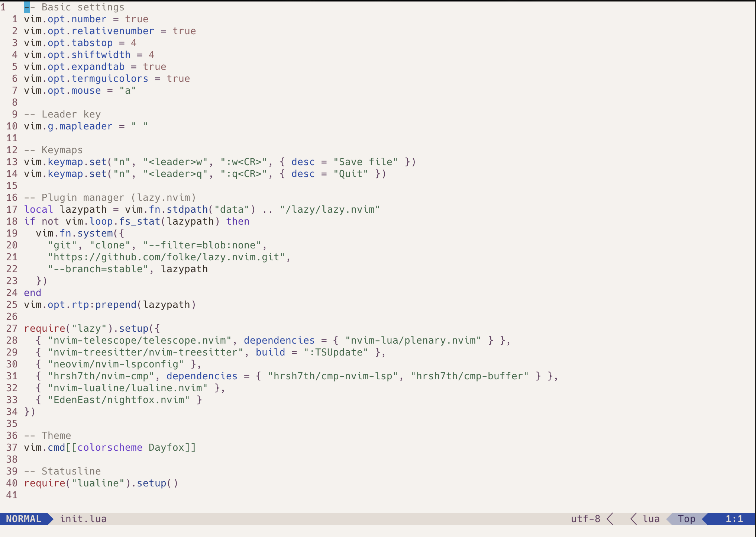The height and width of the screenshot is (537, 756).
Task: Click relative line number 25 in gutter
Action: click(x=12, y=305)
